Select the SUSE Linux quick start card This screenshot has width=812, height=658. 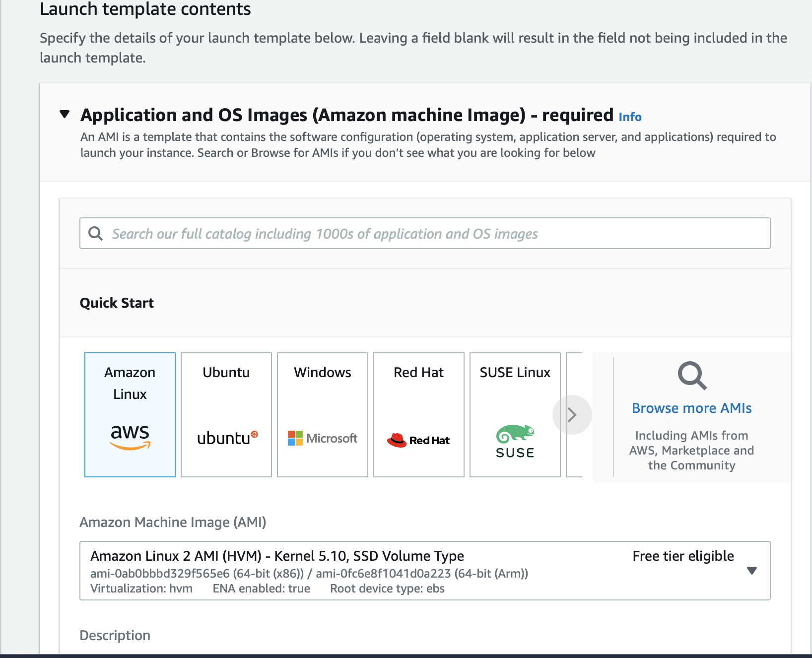coord(515,415)
